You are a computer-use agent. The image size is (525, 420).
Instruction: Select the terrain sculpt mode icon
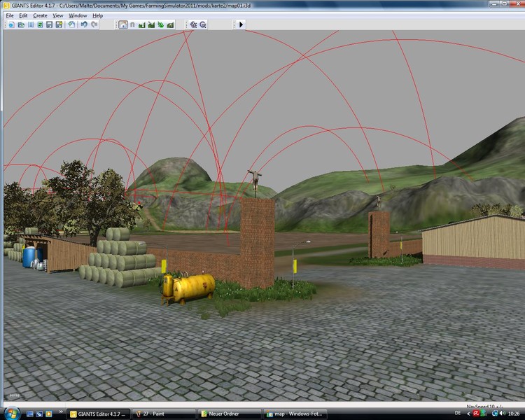(142, 24)
